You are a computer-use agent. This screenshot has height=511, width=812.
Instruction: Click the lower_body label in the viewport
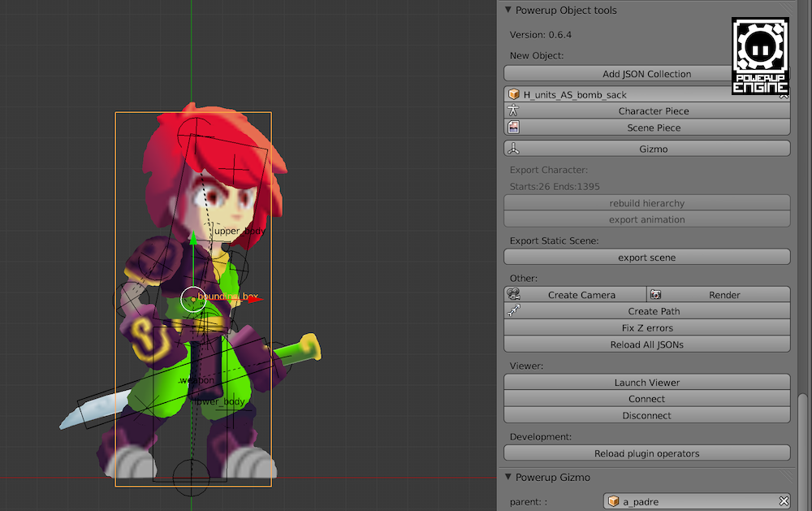click(x=220, y=401)
